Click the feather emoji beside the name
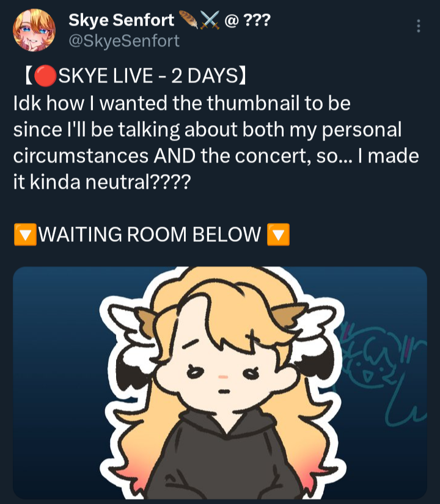This screenshot has height=504, width=440. coord(188,20)
